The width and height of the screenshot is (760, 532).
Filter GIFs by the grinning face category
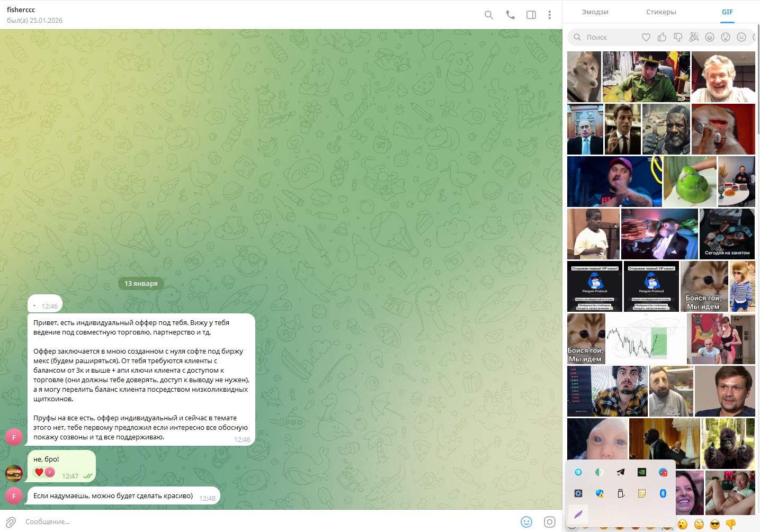coord(710,37)
